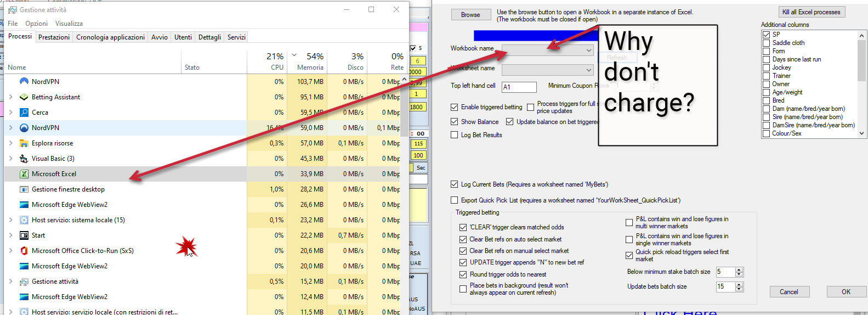Increase Below minimum stake batch size
Screen dimensions: 868x315
[x=739, y=269]
